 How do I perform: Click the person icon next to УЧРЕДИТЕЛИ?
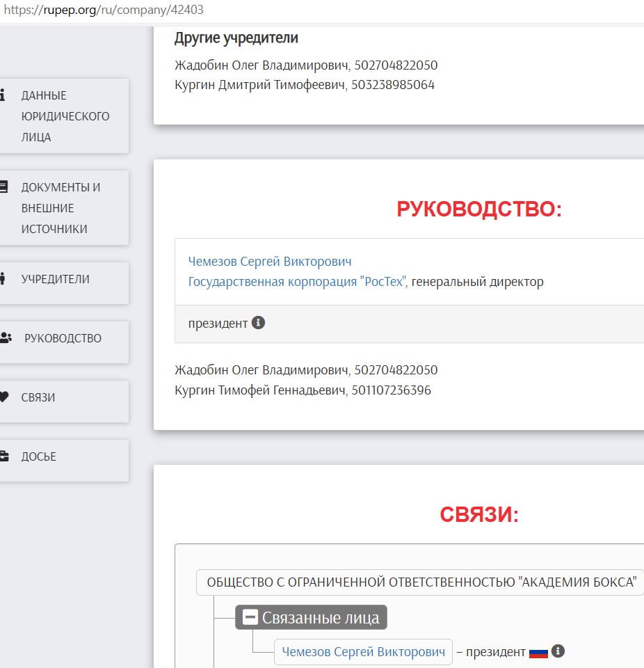coord(3,279)
